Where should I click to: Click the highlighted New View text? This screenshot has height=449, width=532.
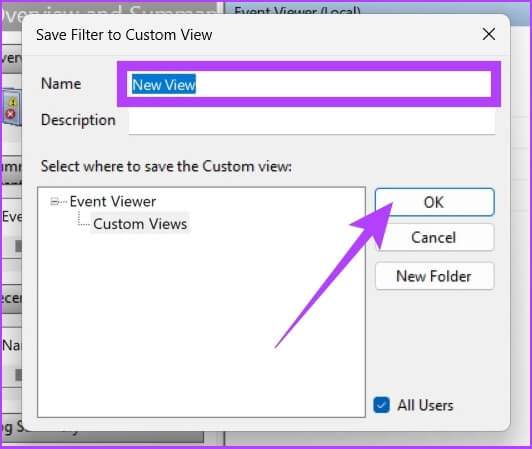[x=164, y=85]
